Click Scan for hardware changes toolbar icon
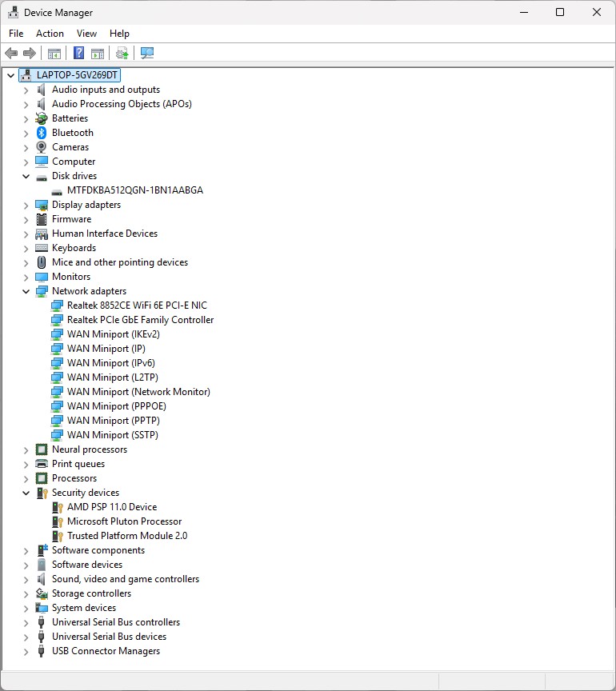The height and width of the screenshot is (691, 616). 147,54
